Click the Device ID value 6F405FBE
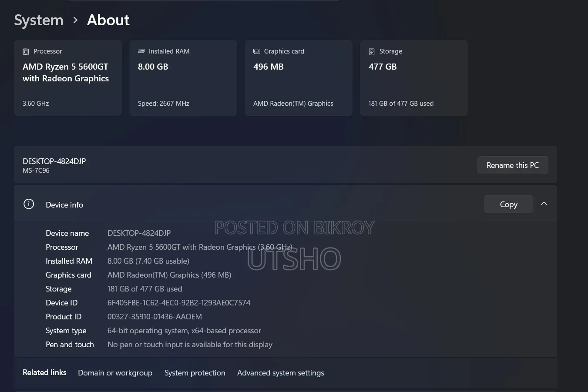 [179, 303]
